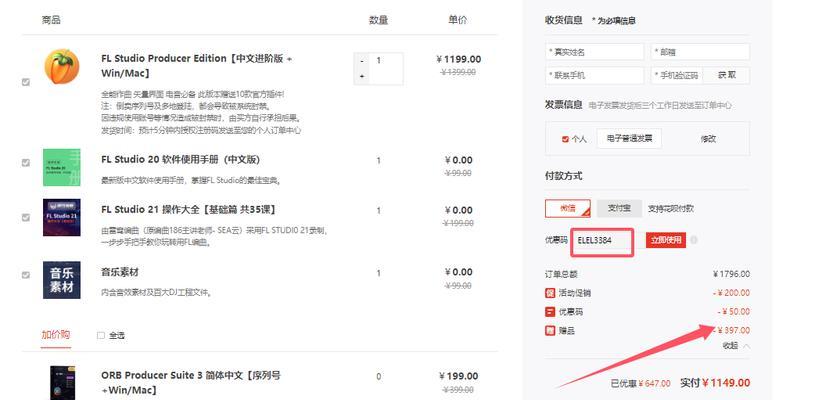Click the 订单总额 ¥1796.00 amount

(x=731, y=274)
